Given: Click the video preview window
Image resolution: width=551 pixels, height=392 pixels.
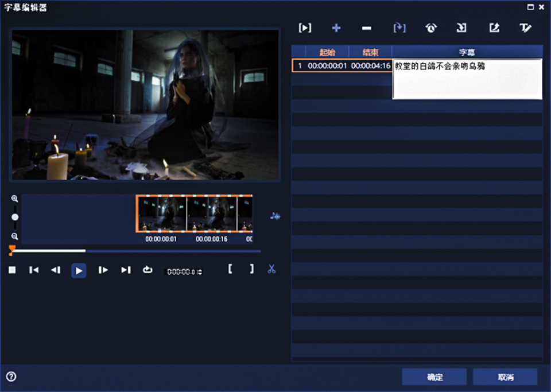Looking at the screenshot, I should [145, 104].
